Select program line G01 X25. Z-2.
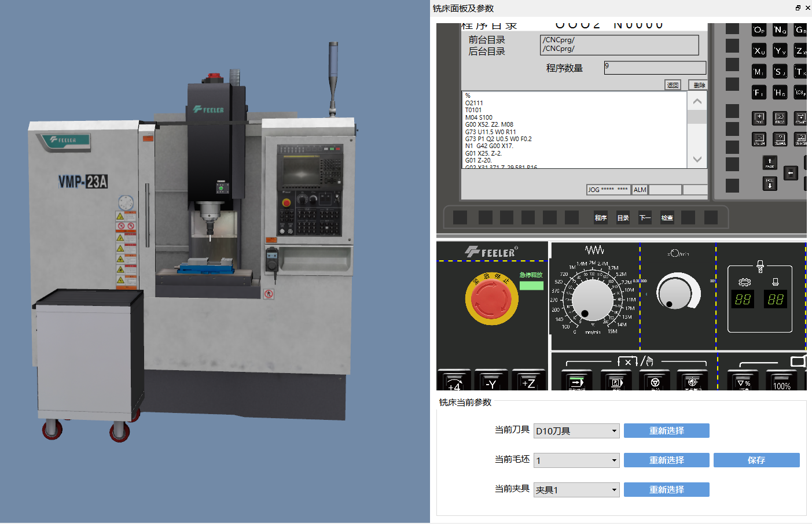 point(483,153)
